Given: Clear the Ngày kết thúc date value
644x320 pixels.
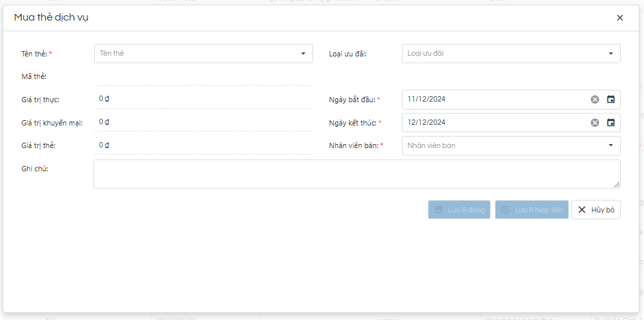Looking at the screenshot, I should [595, 123].
